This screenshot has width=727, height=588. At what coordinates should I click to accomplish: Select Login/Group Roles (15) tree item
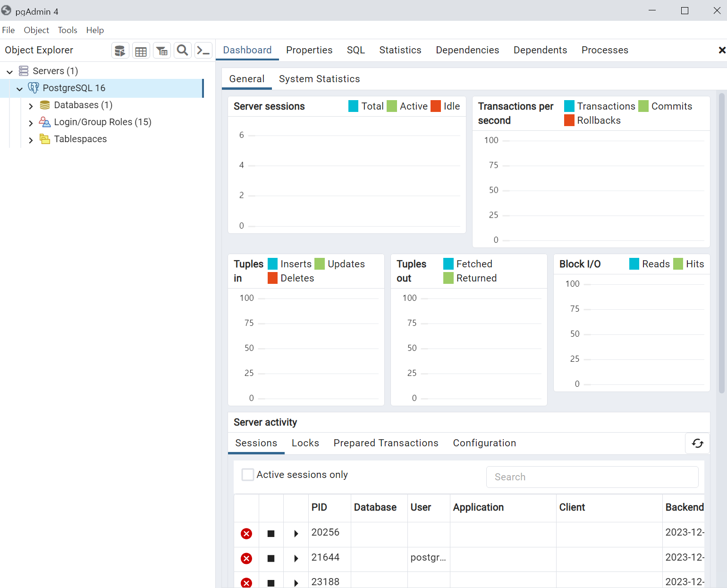[102, 122]
